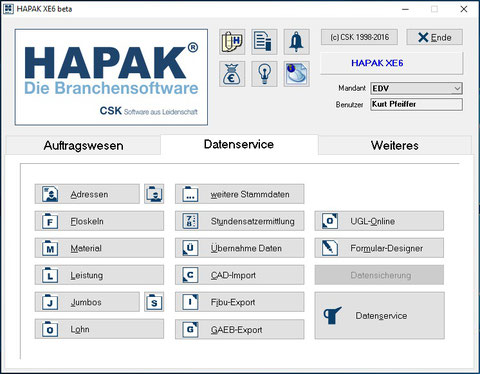The width and height of the screenshot is (480, 374).
Task: Click the large Datenservice button
Action: point(379,316)
